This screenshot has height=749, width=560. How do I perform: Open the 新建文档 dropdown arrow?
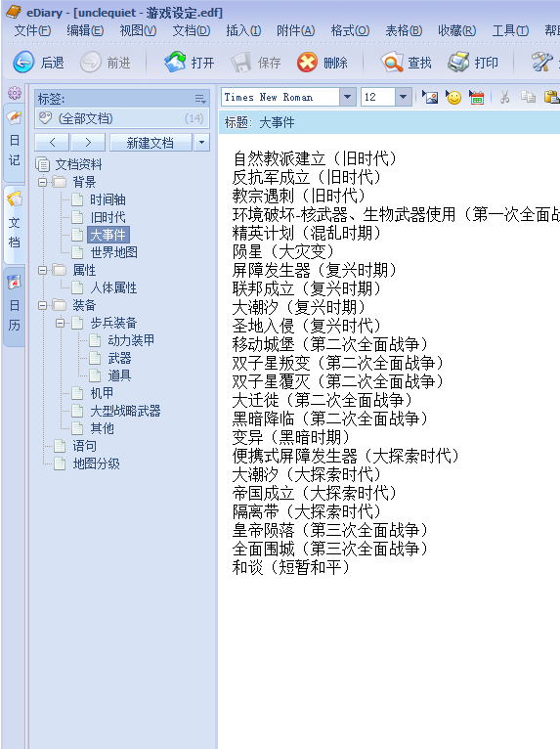pos(201,143)
